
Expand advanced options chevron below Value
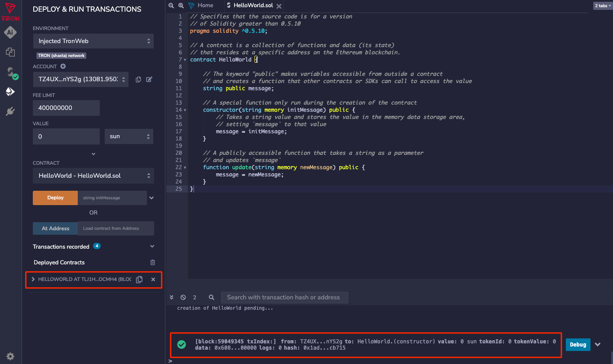tap(93, 154)
